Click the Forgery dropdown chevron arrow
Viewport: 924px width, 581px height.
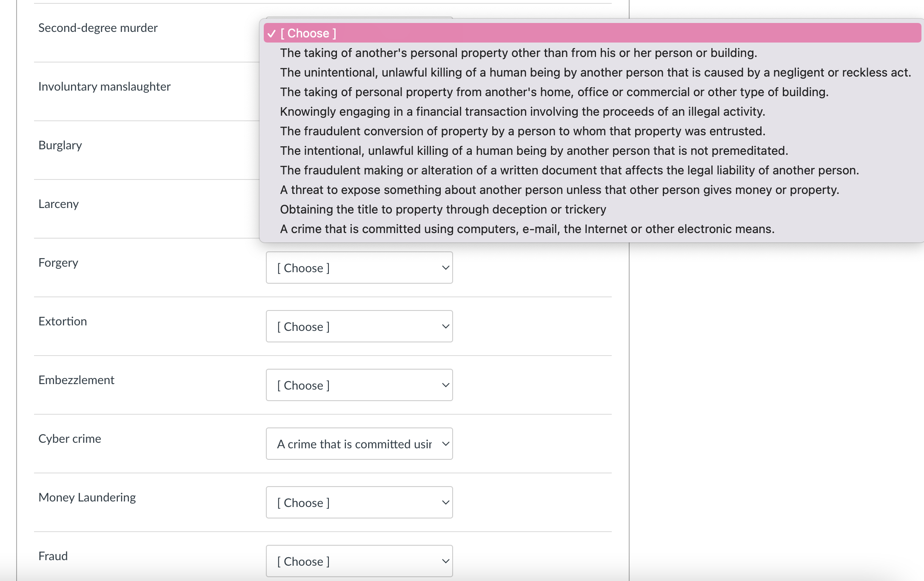click(x=445, y=268)
